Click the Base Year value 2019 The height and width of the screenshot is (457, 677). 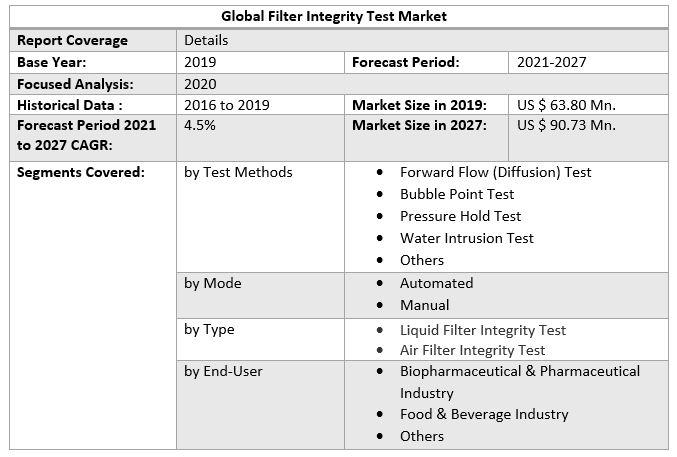(200, 62)
